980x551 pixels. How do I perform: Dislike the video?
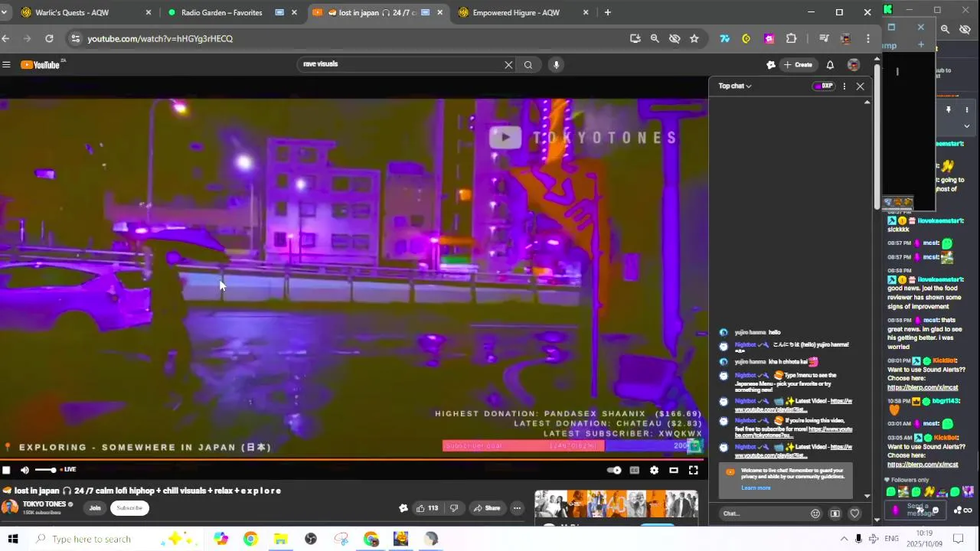453,508
